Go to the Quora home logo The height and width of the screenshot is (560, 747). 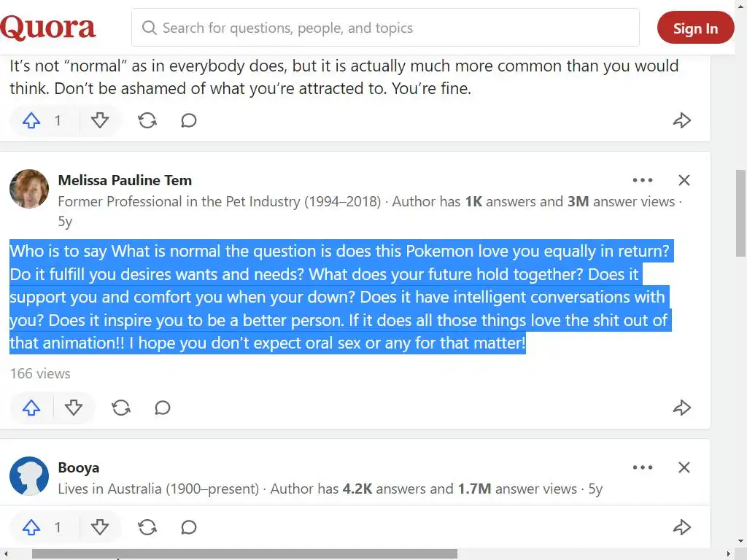48,28
